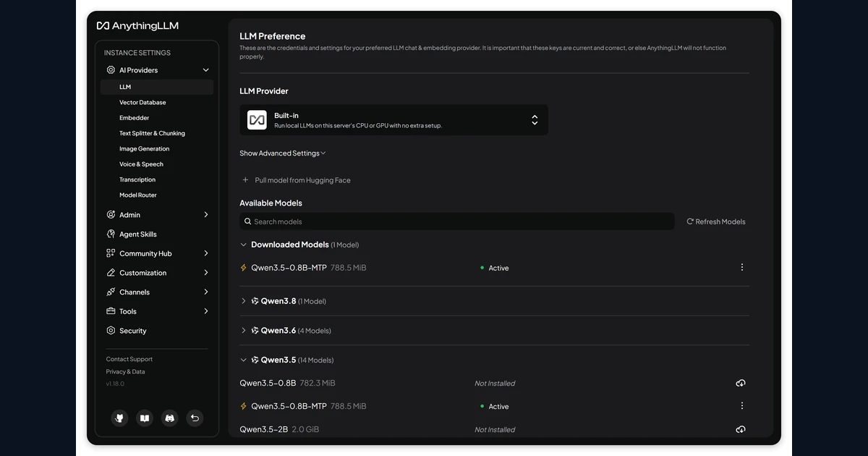The image size is (868, 456).
Task: Open the Discord icon link
Action: click(x=169, y=418)
